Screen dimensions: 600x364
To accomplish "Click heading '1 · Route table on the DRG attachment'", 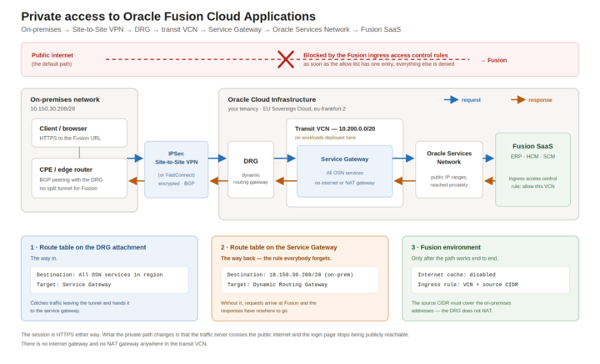I will click(x=88, y=247).
